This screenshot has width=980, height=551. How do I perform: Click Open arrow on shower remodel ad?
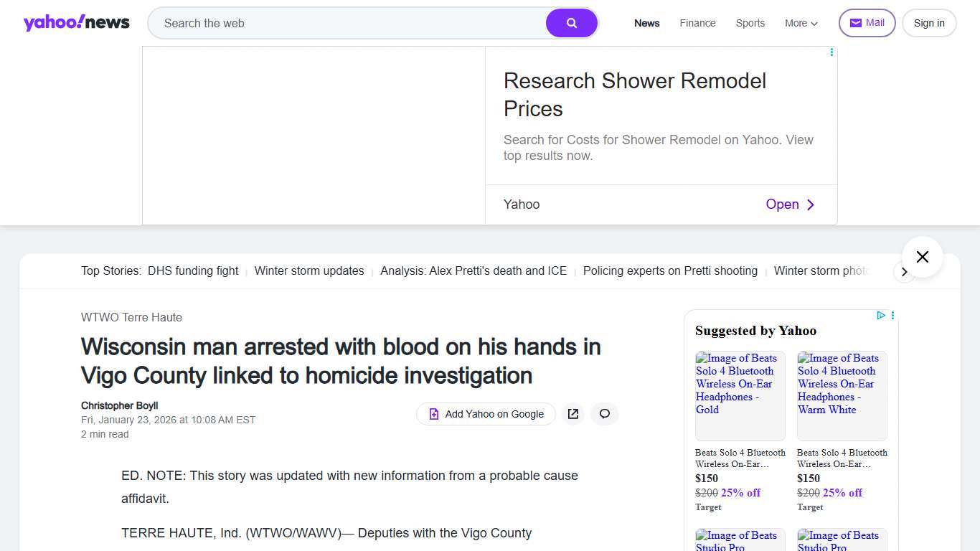click(790, 204)
